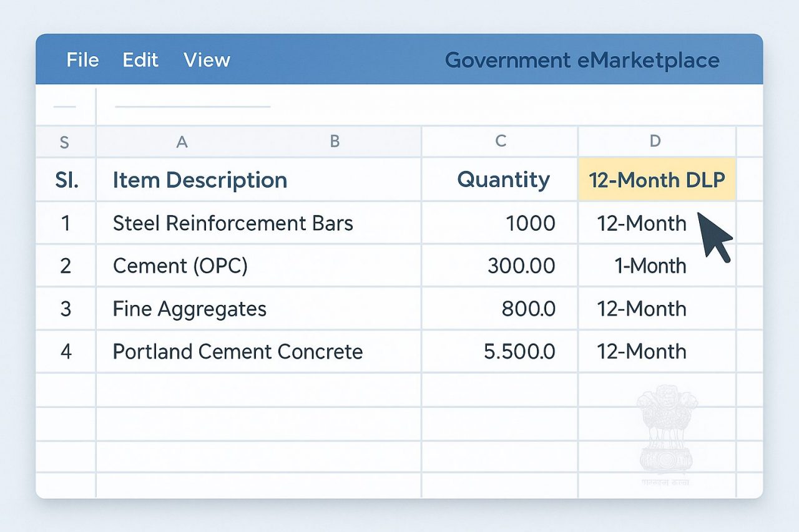Open the File menu

point(82,60)
